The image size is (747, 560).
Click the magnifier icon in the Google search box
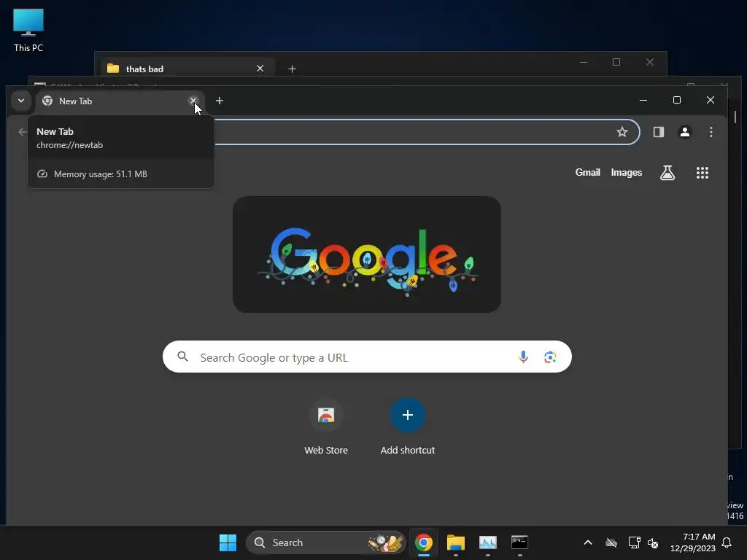182,357
